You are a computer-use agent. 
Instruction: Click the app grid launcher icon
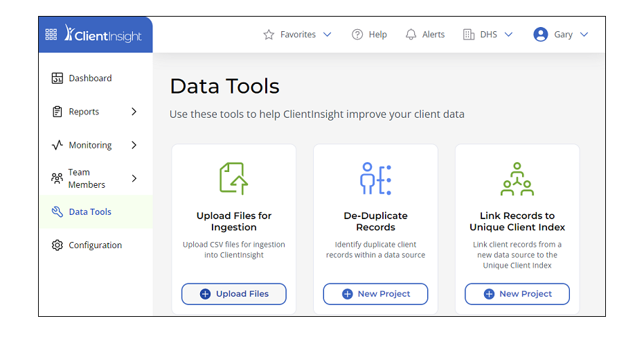click(51, 35)
